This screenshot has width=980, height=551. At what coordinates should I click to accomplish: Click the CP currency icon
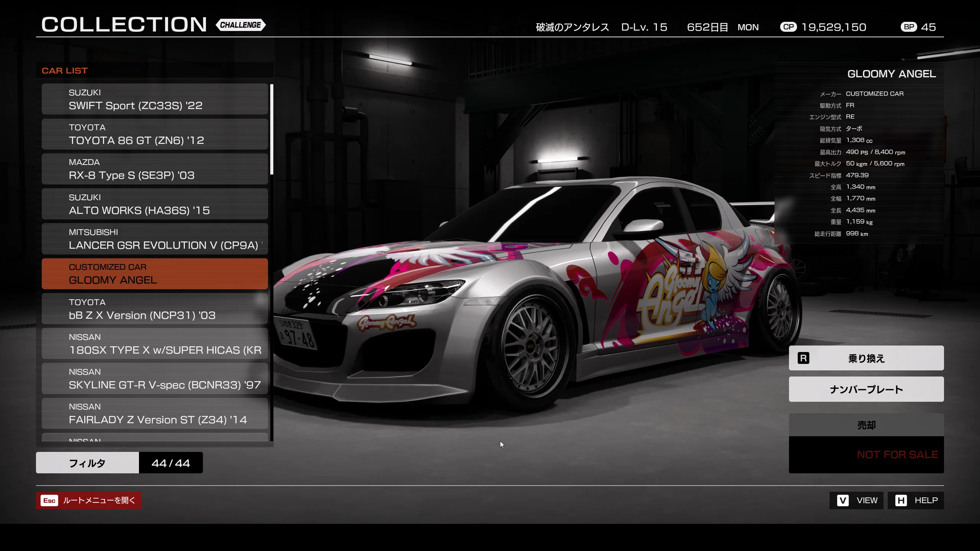point(788,27)
